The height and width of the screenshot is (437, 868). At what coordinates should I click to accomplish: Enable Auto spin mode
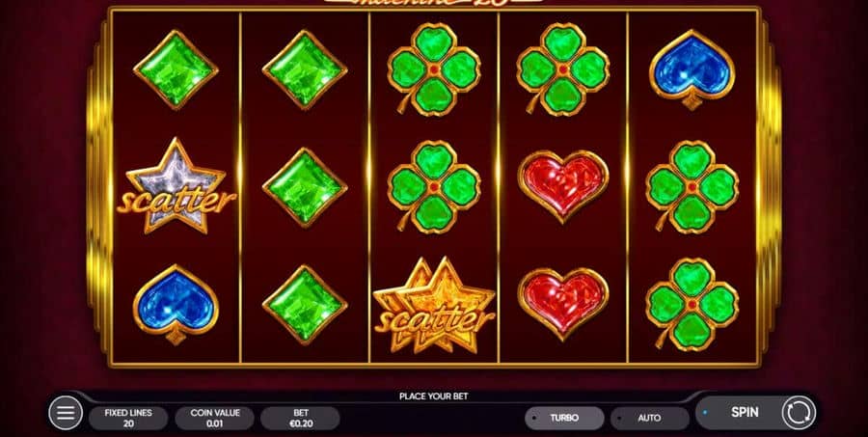click(x=650, y=418)
